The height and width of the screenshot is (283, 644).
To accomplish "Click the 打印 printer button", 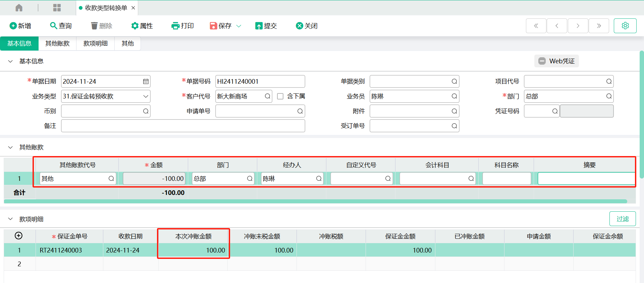I will point(182,26).
